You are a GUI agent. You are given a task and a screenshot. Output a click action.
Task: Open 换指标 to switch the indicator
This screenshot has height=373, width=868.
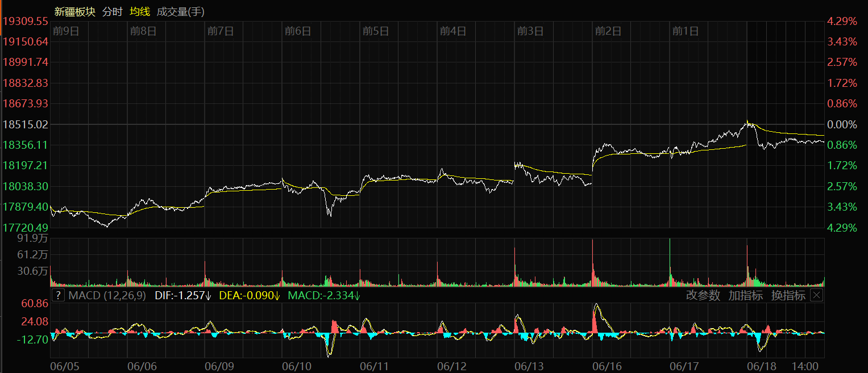(x=788, y=295)
